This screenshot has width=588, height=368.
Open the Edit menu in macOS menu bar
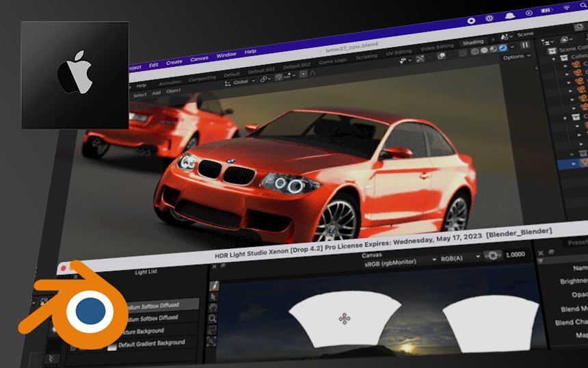click(x=153, y=65)
